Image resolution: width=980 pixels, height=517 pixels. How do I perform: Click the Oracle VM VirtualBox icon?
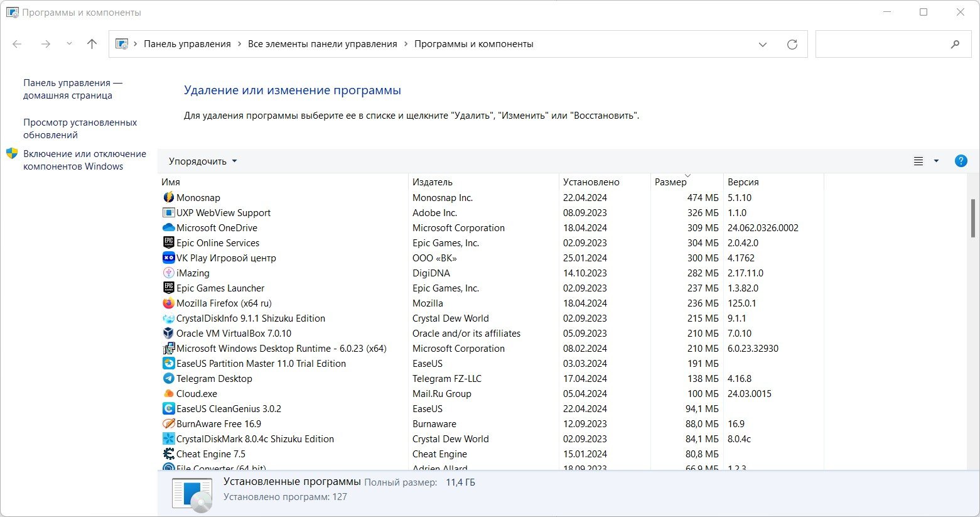(x=168, y=333)
